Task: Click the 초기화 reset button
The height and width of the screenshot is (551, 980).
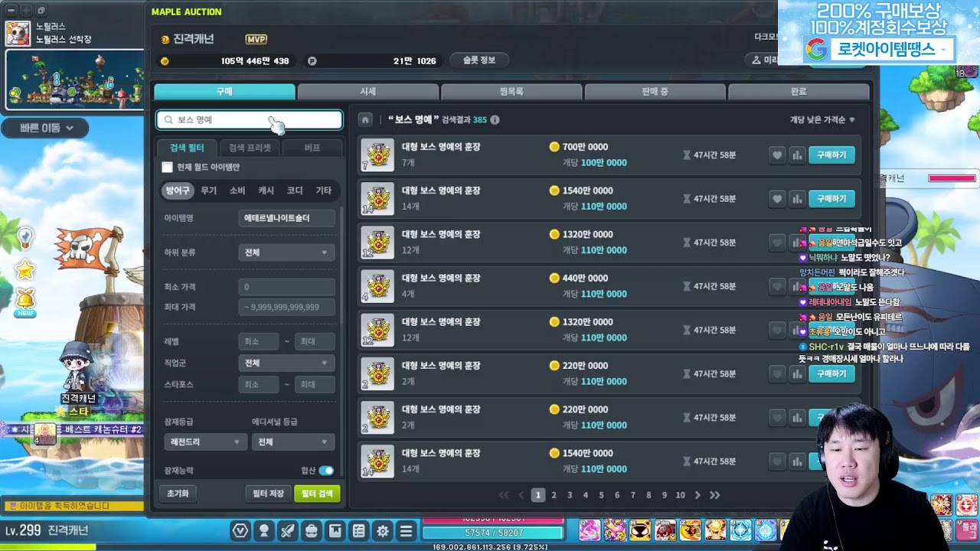Action: pos(178,494)
